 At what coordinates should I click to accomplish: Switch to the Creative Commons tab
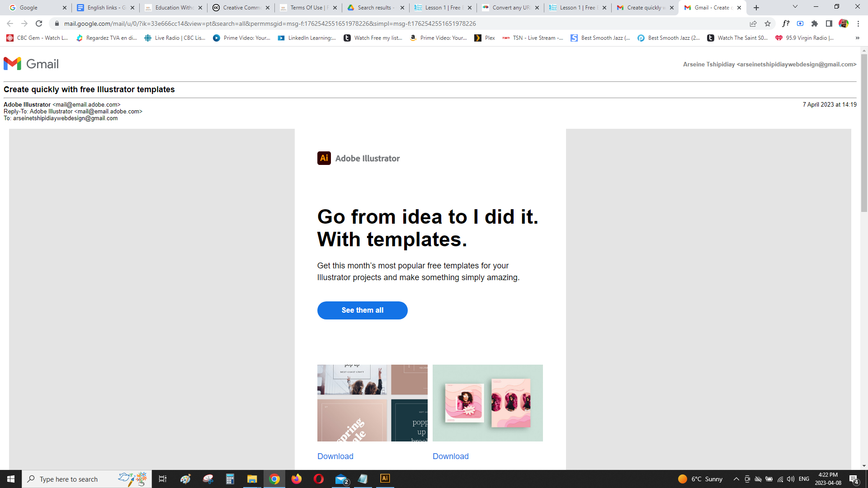click(x=241, y=8)
